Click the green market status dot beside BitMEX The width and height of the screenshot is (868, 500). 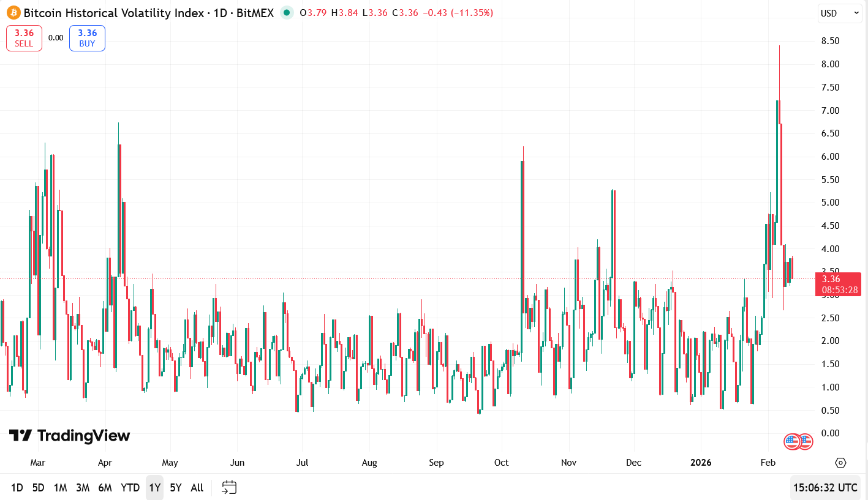[285, 12]
